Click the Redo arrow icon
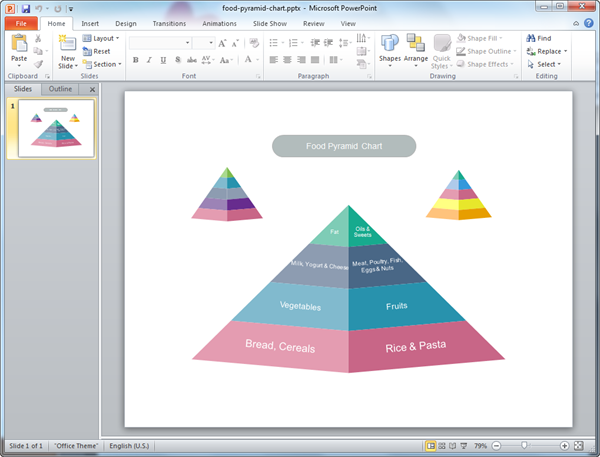The width and height of the screenshot is (600, 457). (58, 8)
